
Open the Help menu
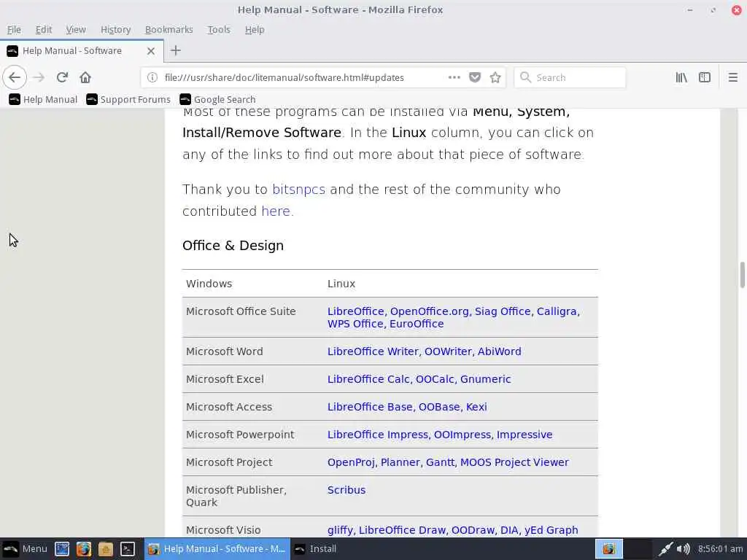point(255,29)
